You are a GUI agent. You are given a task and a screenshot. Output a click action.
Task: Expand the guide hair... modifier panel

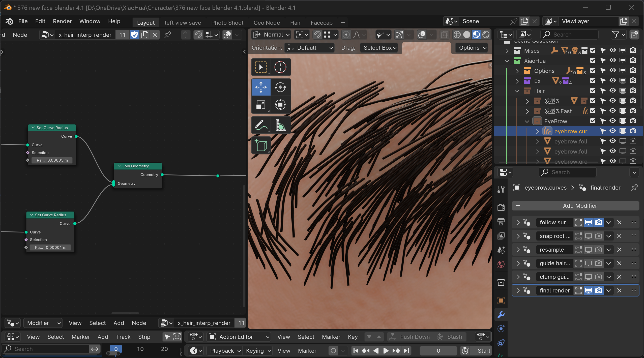tap(518, 263)
